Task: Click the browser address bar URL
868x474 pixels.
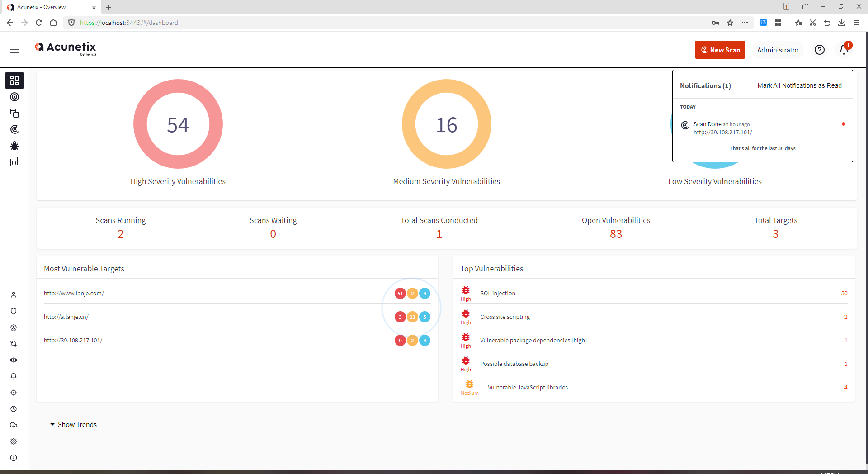Action: (x=129, y=23)
